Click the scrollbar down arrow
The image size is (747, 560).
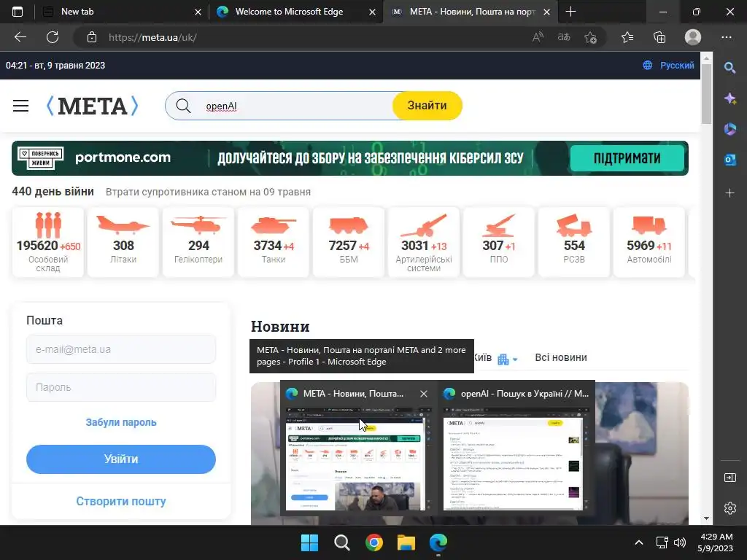pos(706,518)
